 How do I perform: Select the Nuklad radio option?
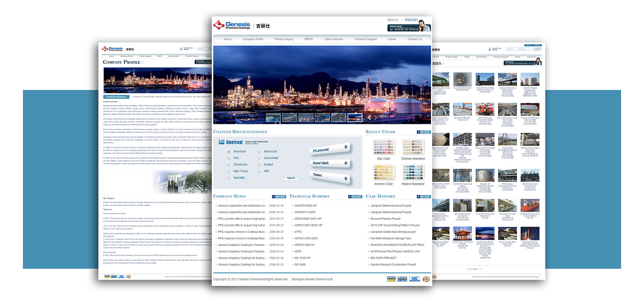(x=259, y=165)
